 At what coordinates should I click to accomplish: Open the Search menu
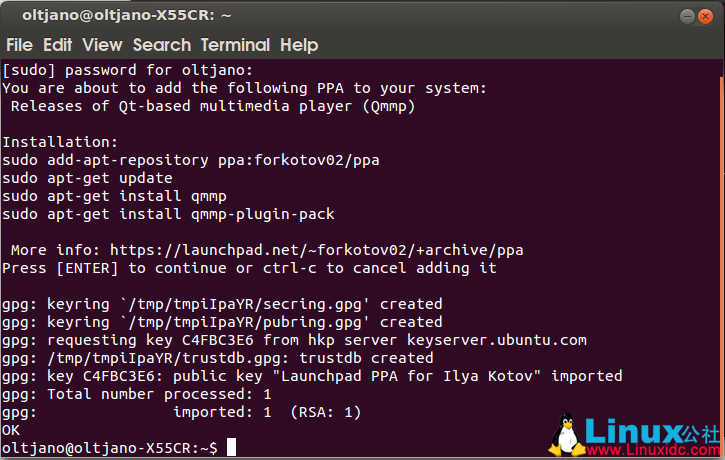pos(161,45)
